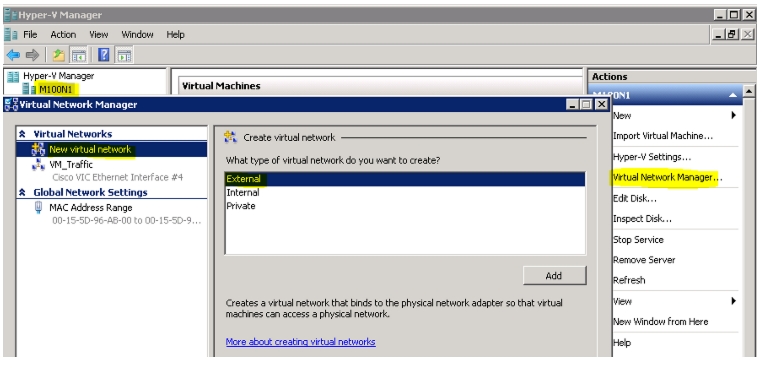Screen dimensions: 762x380
Task: Collapse the M100N1 Actions header arrow
Action: coord(732,96)
